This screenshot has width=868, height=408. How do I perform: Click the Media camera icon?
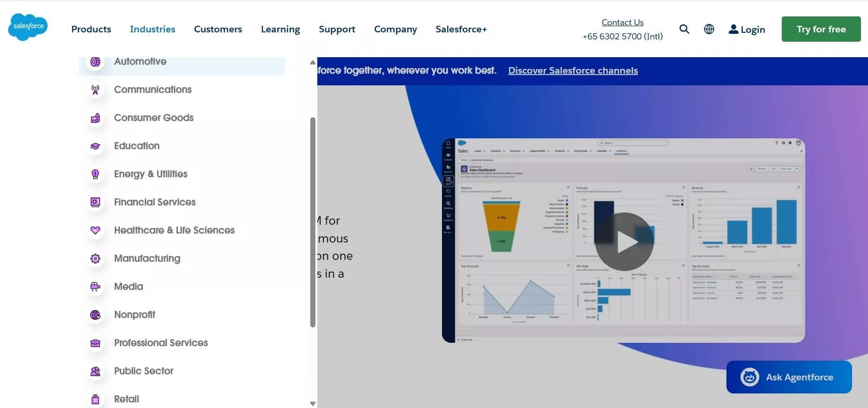tap(95, 287)
